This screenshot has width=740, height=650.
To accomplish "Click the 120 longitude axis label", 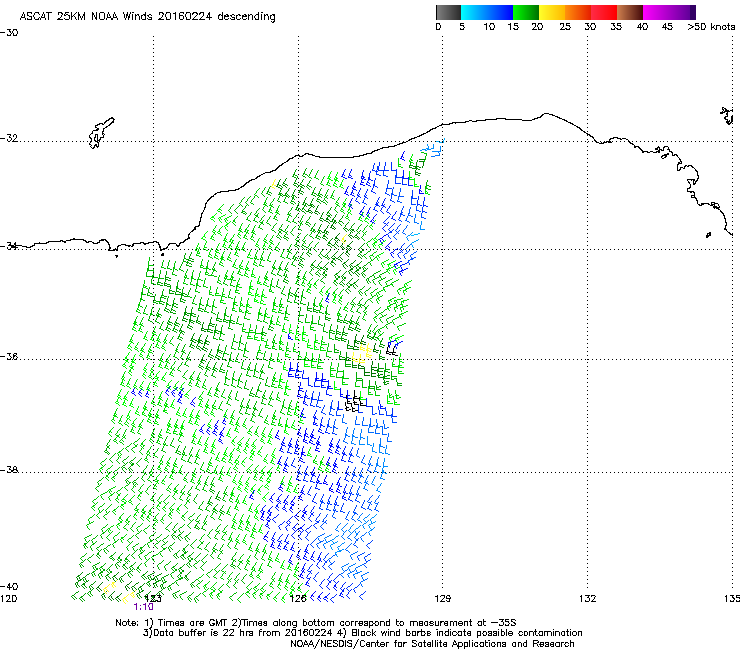I will pos(8,599).
